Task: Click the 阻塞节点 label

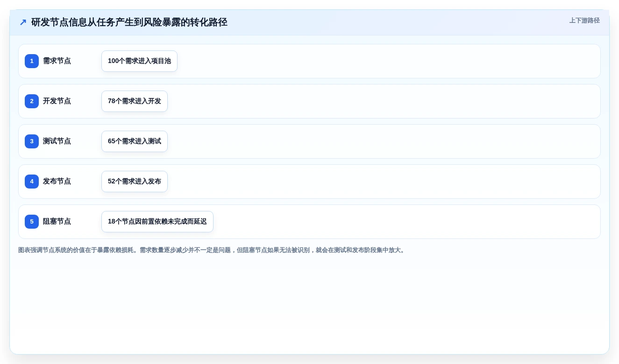Action: tap(57, 222)
